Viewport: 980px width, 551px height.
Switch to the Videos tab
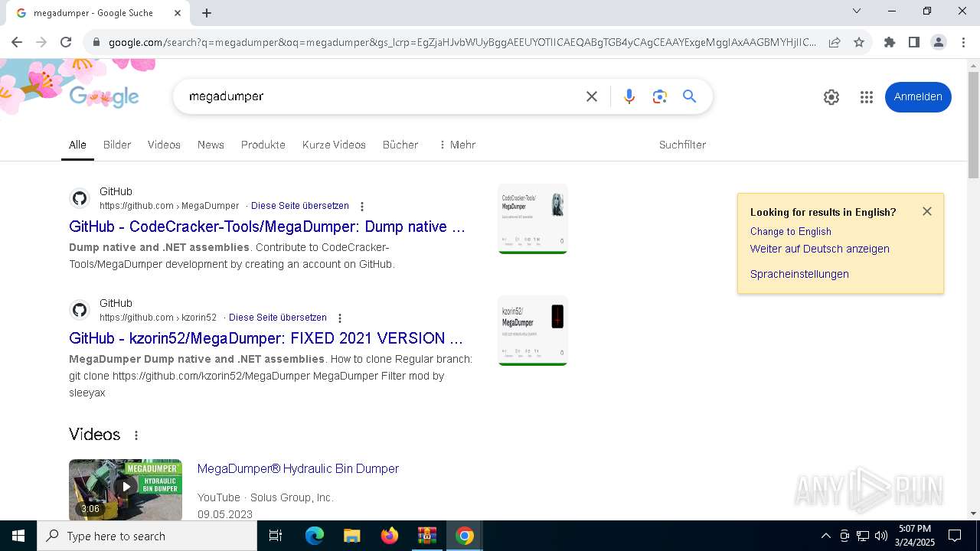click(164, 145)
